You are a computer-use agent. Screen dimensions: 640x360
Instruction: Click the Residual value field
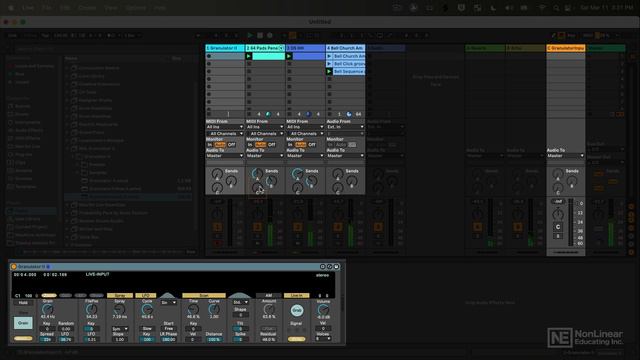pos(268,339)
